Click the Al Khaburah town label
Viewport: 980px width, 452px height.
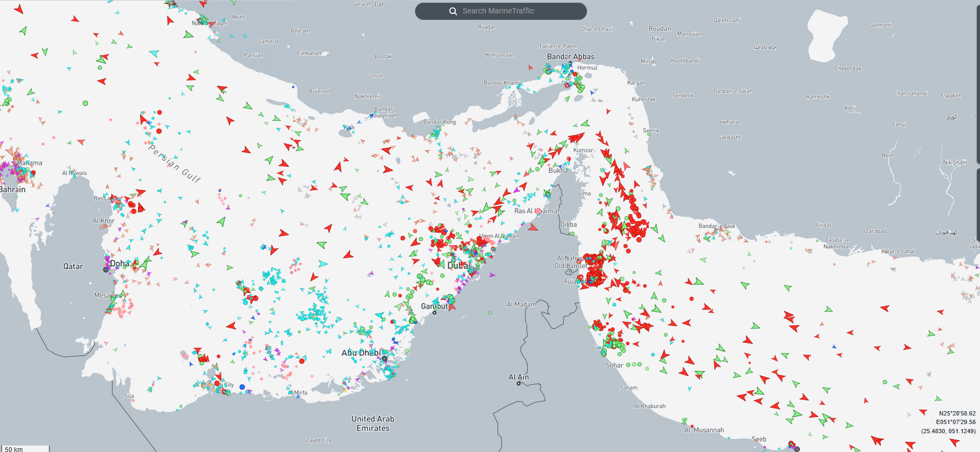click(650, 406)
